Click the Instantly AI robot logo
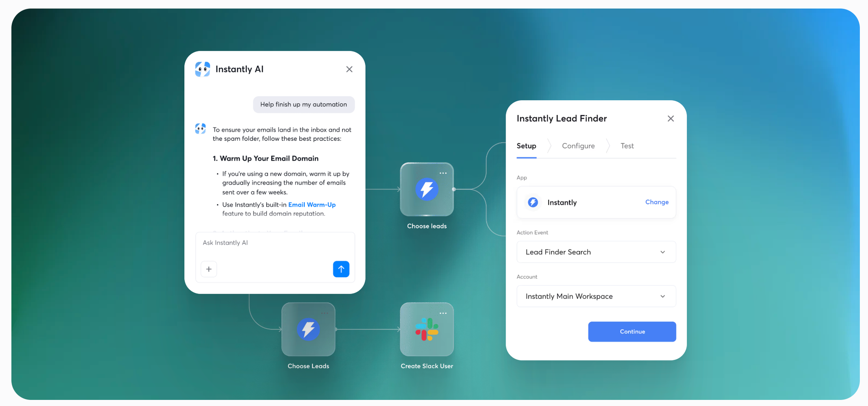 (x=202, y=69)
